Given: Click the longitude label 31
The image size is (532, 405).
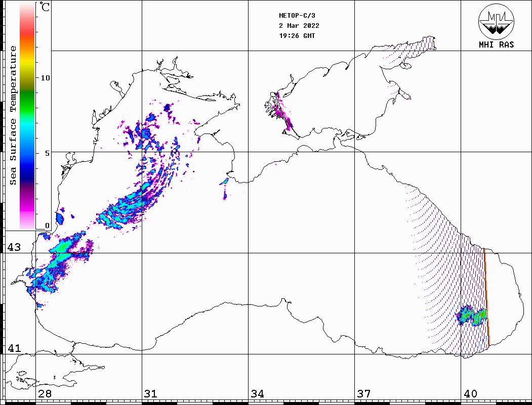Looking at the screenshot, I should (150, 393).
